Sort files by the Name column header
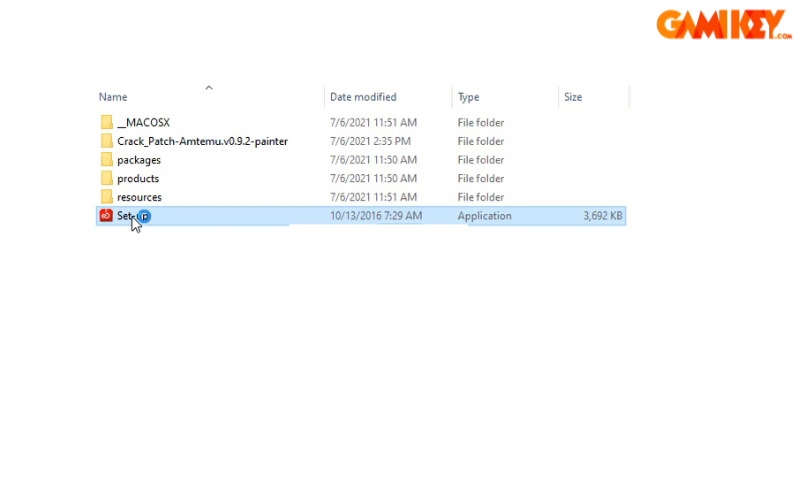800x500 pixels. tap(113, 97)
